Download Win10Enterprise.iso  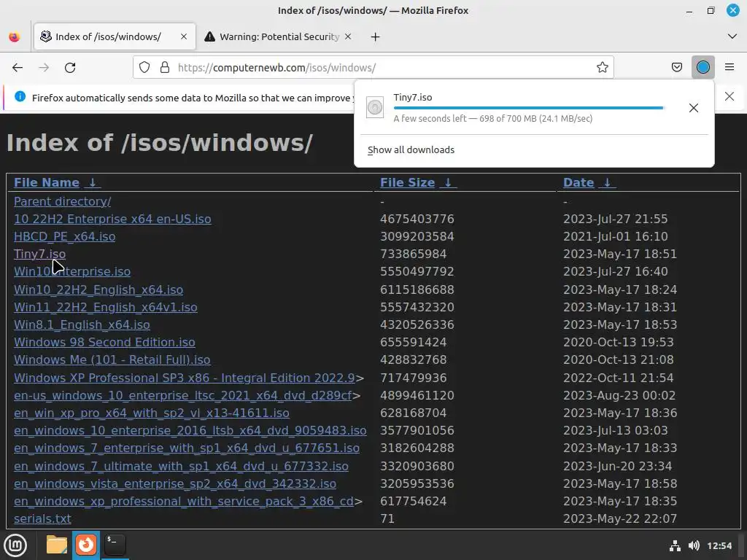tap(72, 271)
